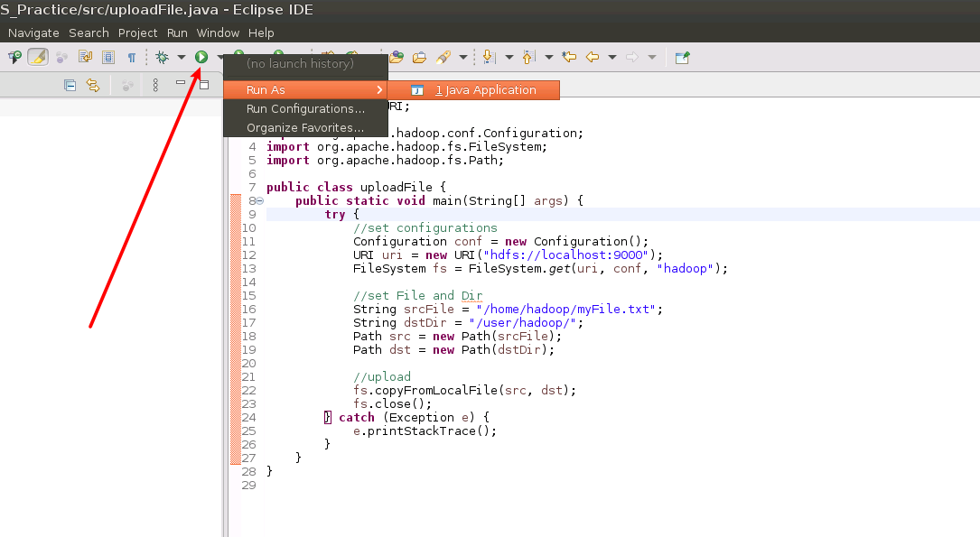The image size is (980, 537).
Task: Click the Show Whitespace Characters icon
Action: coord(133,56)
